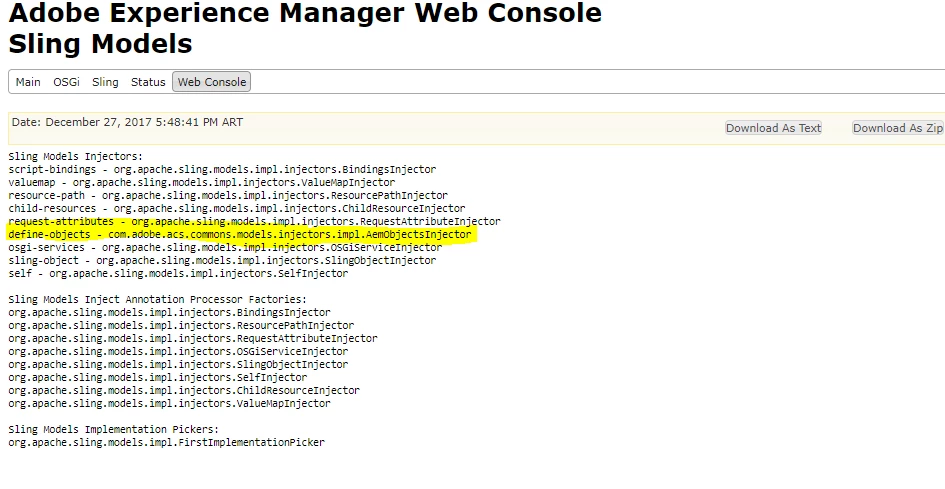Click 'Sling Models Inject Annotation Processor Factories:' heading
945x489 pixels.
click(x=157, y=300)
